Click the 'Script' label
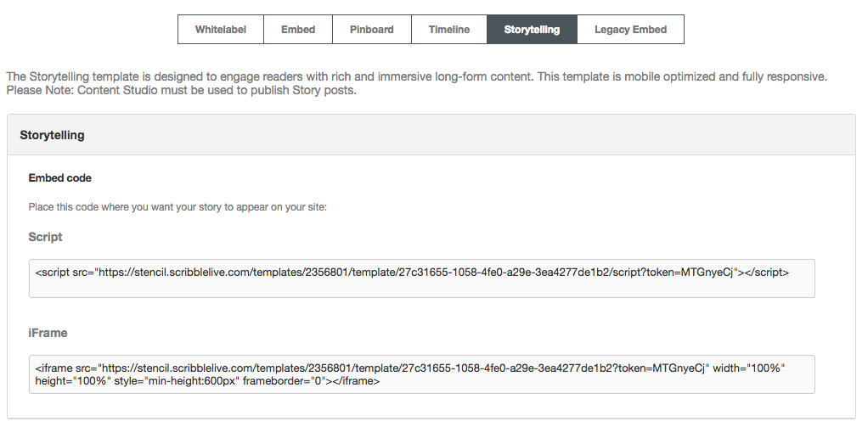 45,237
